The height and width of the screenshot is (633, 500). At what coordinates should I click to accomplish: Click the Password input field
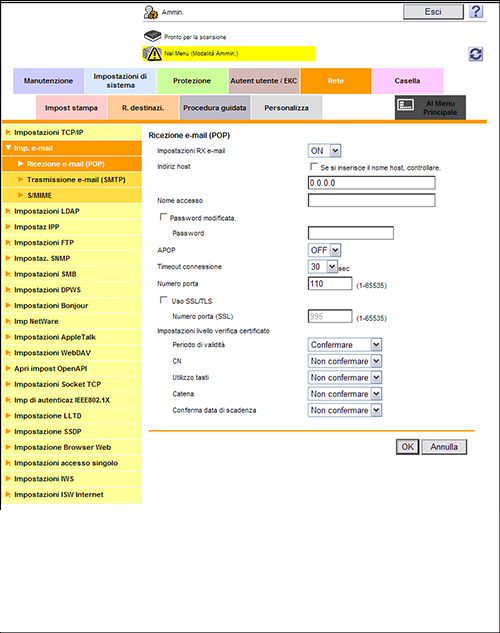tap(351, 233)
